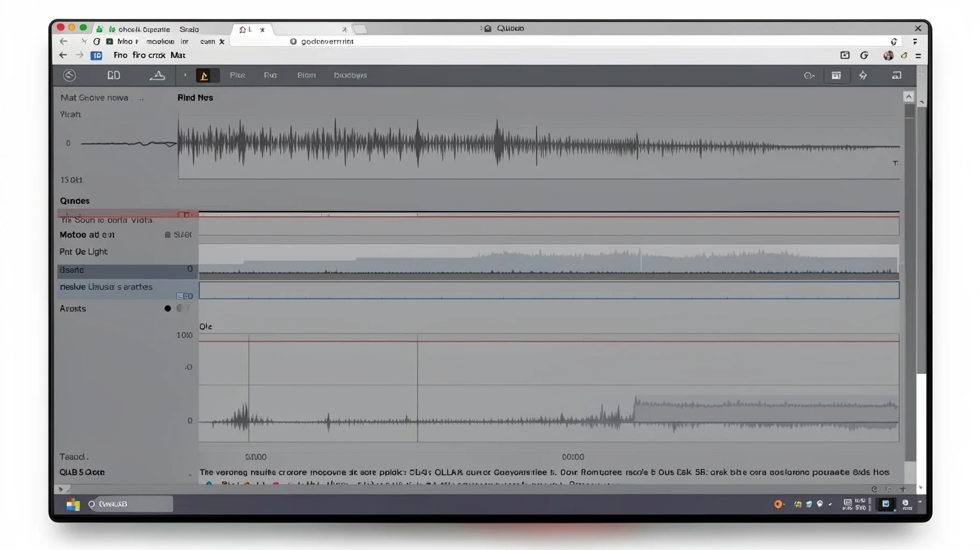This screenshot has height=550, width=980.
Task: Click the 'Teaod.' label at bottom left
Action: [x=74, y=457]
